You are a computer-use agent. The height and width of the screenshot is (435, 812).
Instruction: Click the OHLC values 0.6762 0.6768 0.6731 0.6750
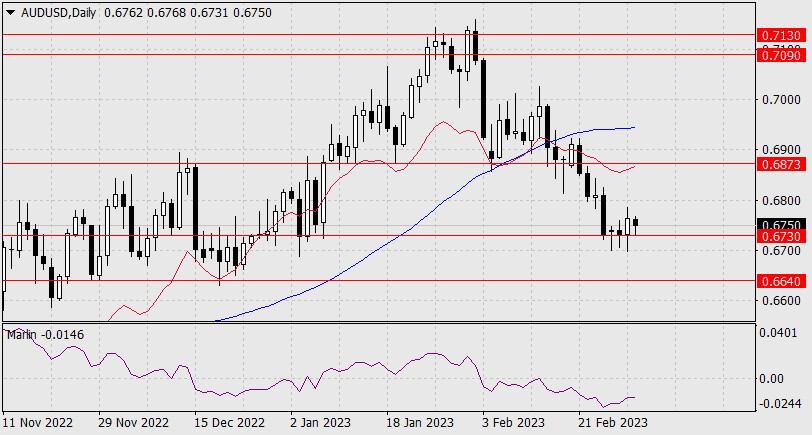pos(188,13)
